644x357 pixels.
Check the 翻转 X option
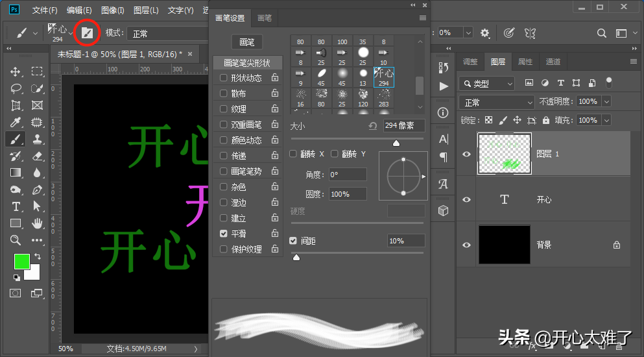(293, 154)
